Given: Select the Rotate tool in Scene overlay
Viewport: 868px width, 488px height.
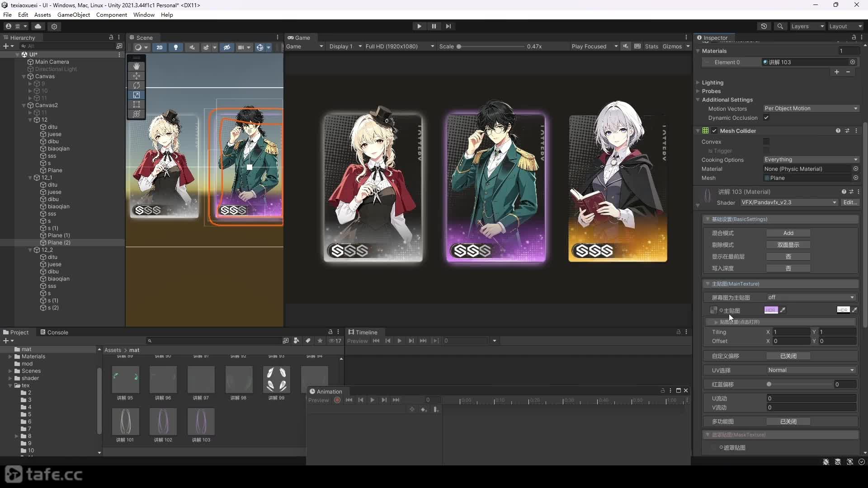Looking at the screenshot, I should coord(137,85).
